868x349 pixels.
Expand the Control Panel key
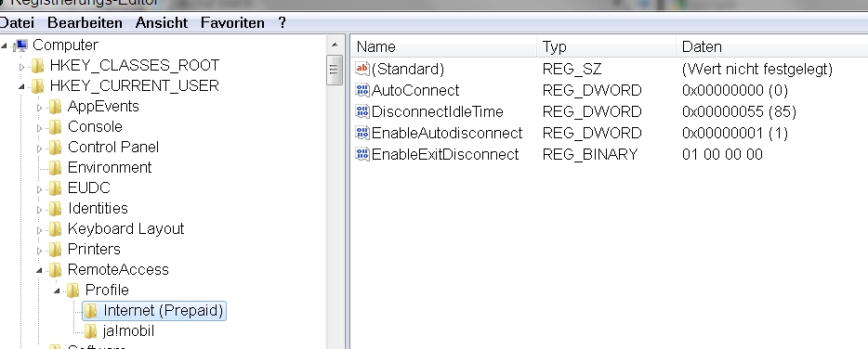[x=39, y=149]
